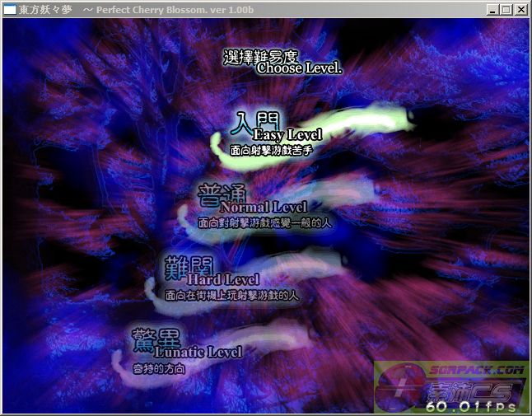Maximize the Perfect Cherry Blossom window
Image resolution: width=532 pixels, height=416 pixels.
click(506, 10)
